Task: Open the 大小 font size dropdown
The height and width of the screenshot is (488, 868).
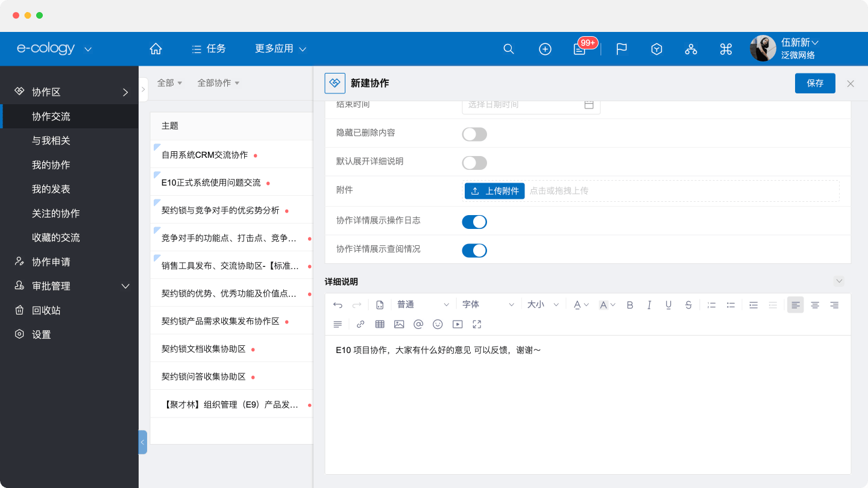Action: pos(543,305)
